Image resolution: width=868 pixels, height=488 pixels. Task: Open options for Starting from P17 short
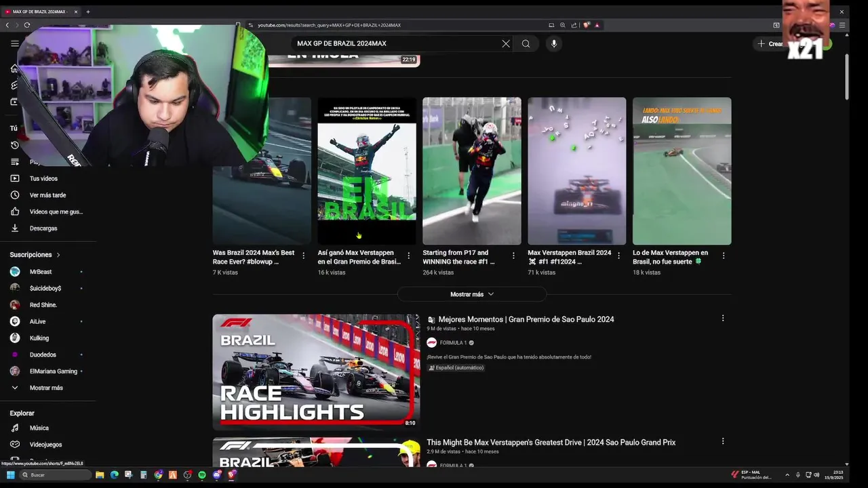coord(513,256)
